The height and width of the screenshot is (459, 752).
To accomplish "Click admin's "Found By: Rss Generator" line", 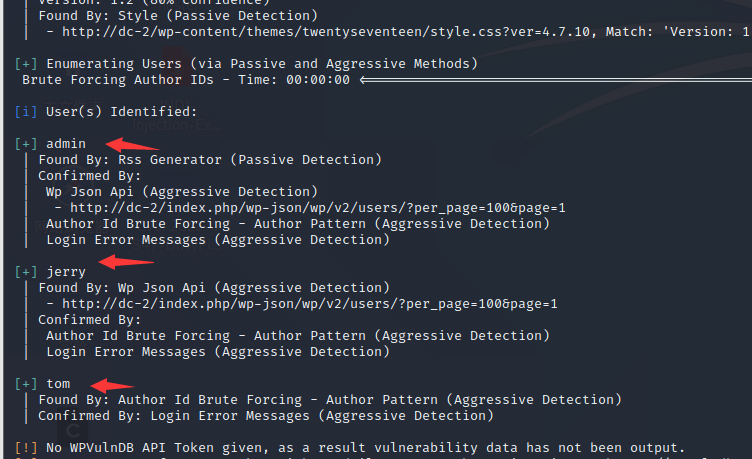I will [210, 160].
